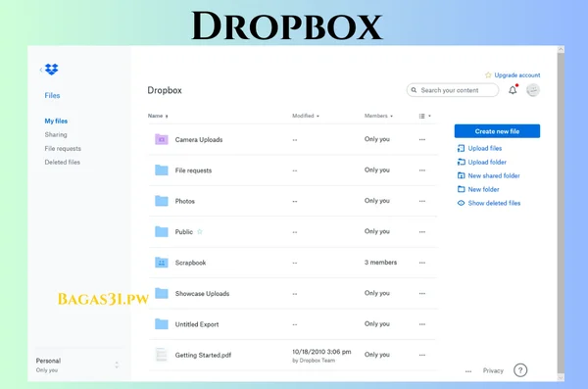Image resolution: width=588 pixels, height=389 pixels.
Task: Toggle Show deleted files eye icon
Action: [461, 203]
